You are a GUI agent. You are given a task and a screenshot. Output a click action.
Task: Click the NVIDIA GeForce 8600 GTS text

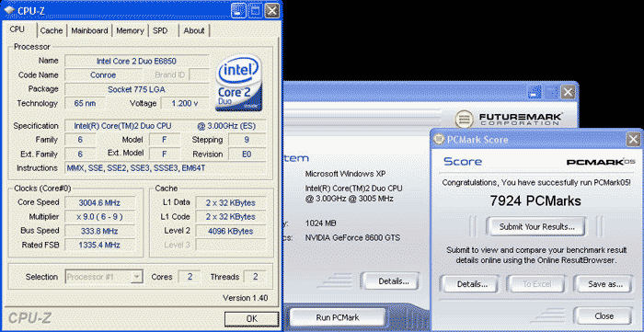click(352, 237)
